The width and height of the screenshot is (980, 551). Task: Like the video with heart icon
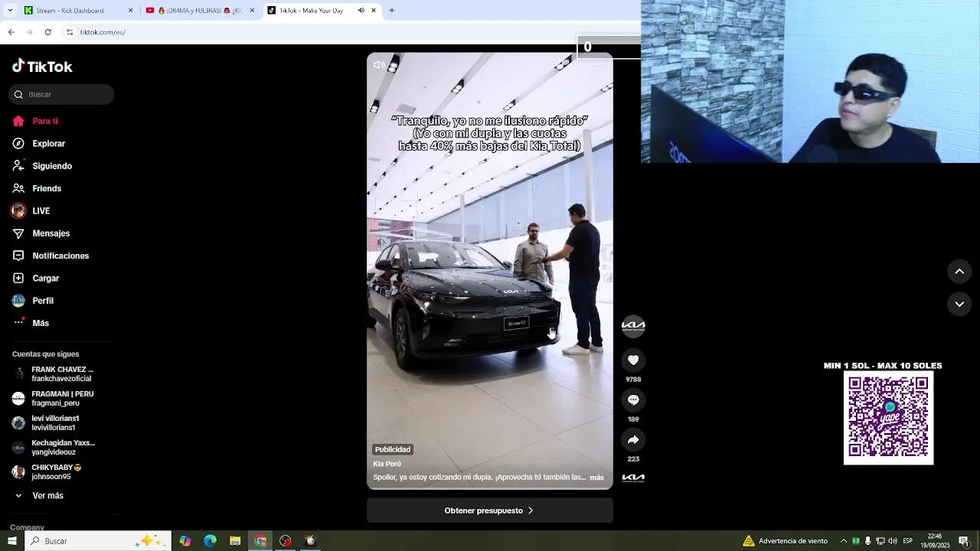633,360
